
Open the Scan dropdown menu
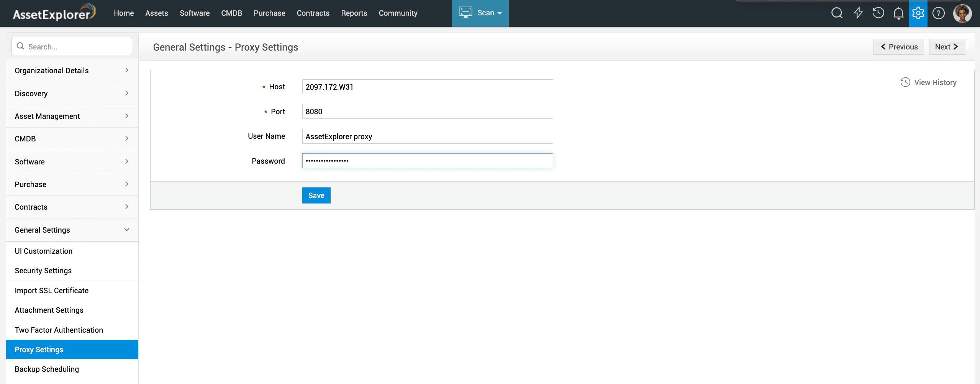pyautogui.click(x=480, y=13)
